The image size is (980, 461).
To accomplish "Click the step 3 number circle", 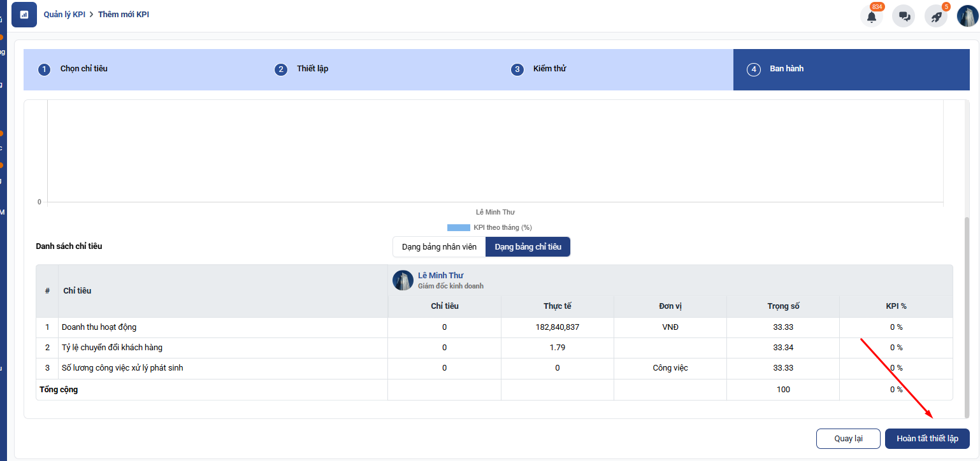I will pos(517,69).
